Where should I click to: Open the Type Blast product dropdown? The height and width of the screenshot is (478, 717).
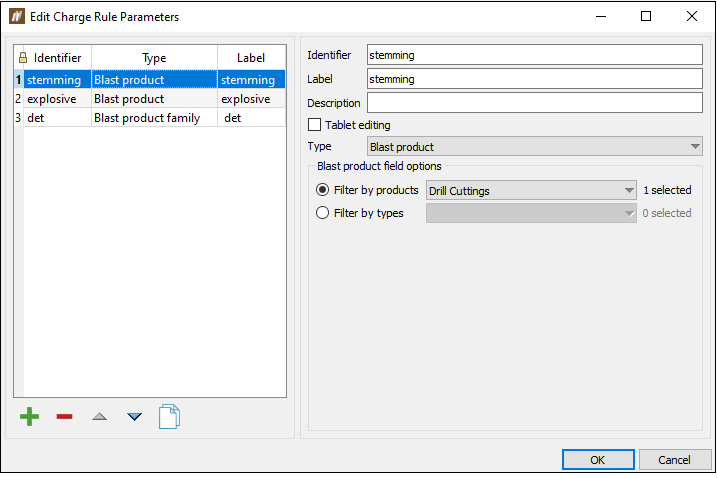(535, 147)
